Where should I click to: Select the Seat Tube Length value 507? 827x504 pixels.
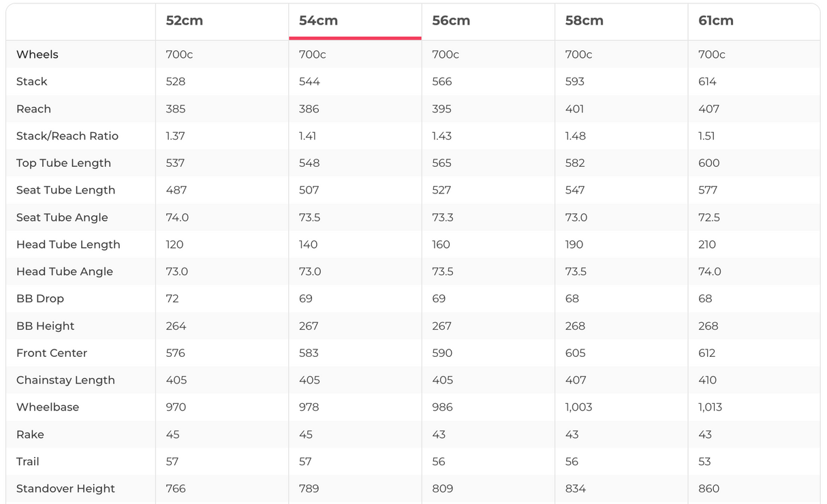click(309, 190)
